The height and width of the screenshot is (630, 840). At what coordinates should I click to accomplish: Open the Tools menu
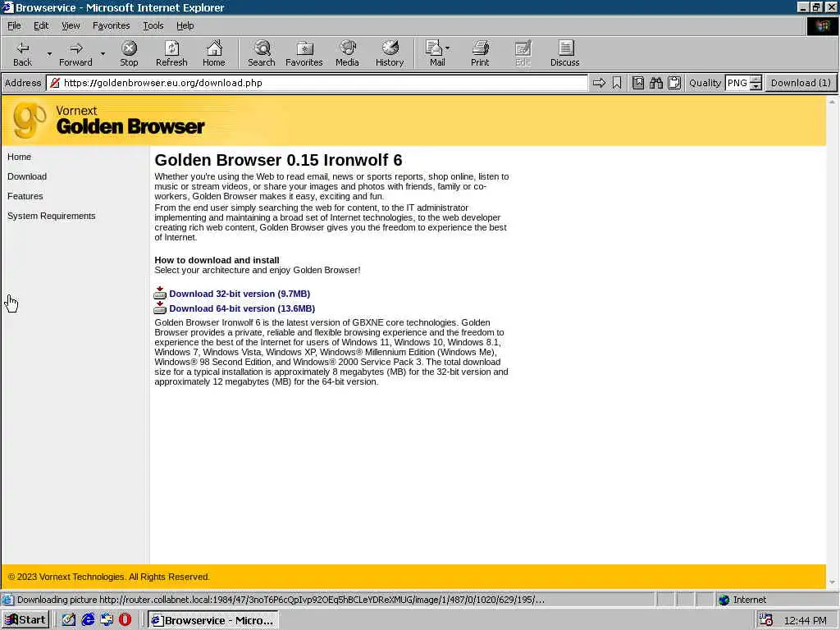(x=153, y=25)
